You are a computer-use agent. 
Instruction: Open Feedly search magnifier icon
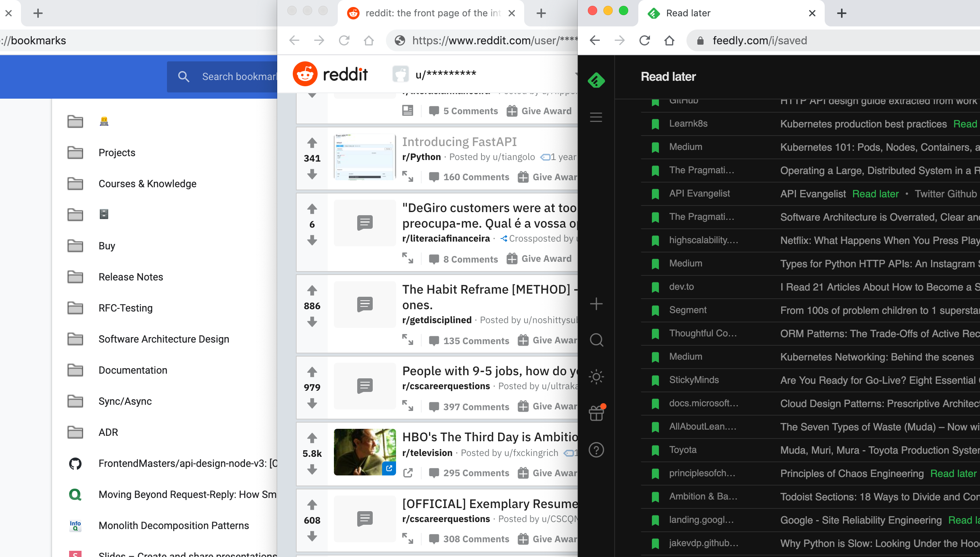tap(596, 340)
